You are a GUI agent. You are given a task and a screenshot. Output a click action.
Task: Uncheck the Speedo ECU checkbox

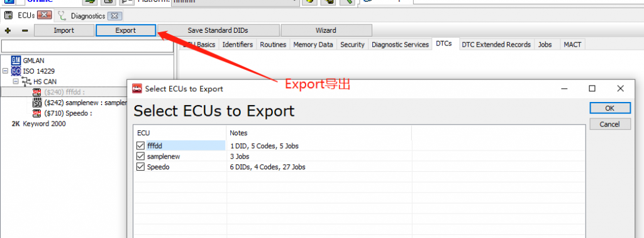pyautogui.click(x=141, y=167)
